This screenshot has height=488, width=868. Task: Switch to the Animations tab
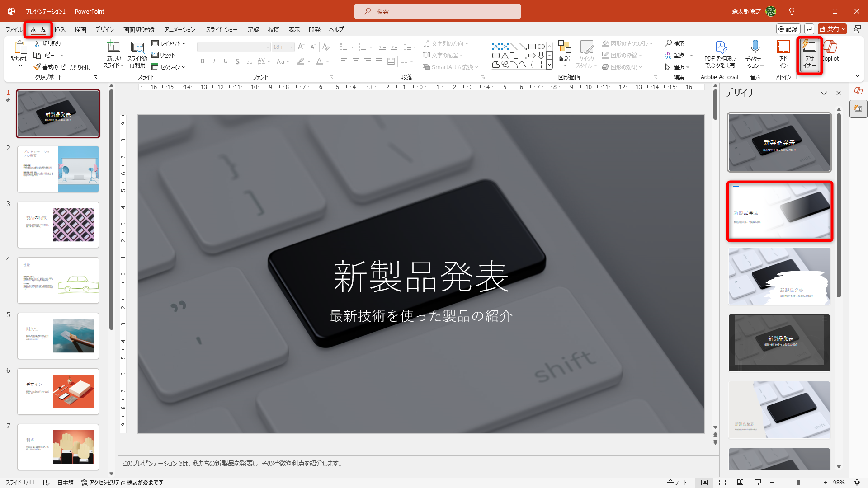pyautogui.click(x=179, y=29)
